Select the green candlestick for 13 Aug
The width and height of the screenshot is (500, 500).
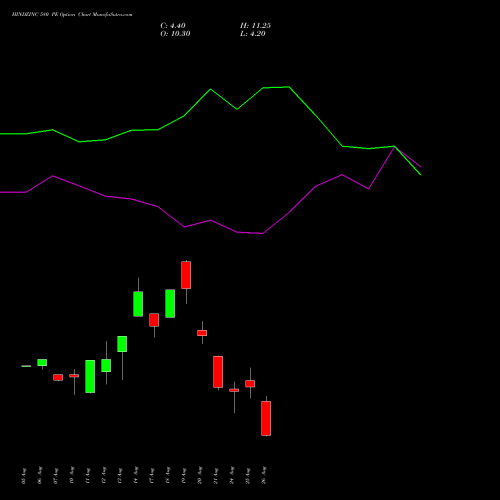point(122,344)
